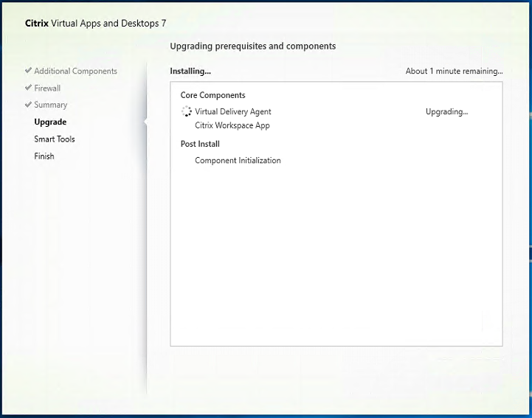Click the Upgrading... status text

coord(447,111)
